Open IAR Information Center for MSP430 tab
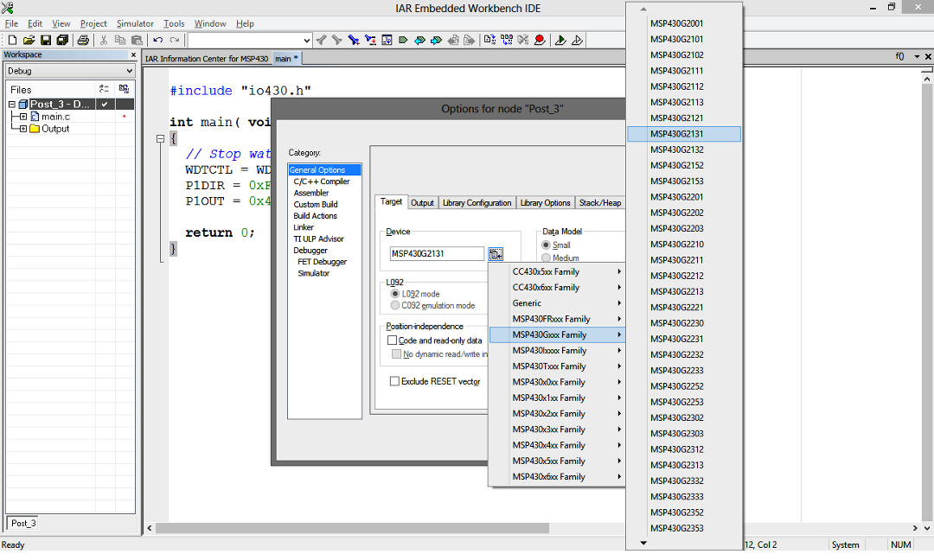 207,59
